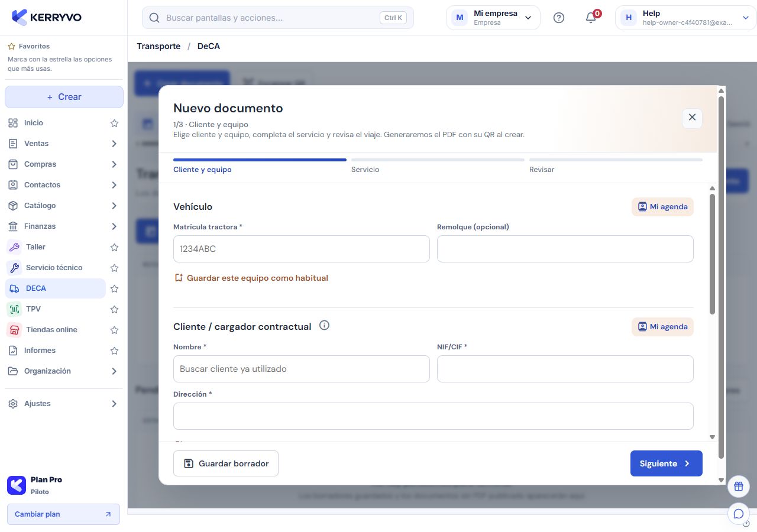Star DECA as a favorite

pyautogui.click(x=115, y=288)
